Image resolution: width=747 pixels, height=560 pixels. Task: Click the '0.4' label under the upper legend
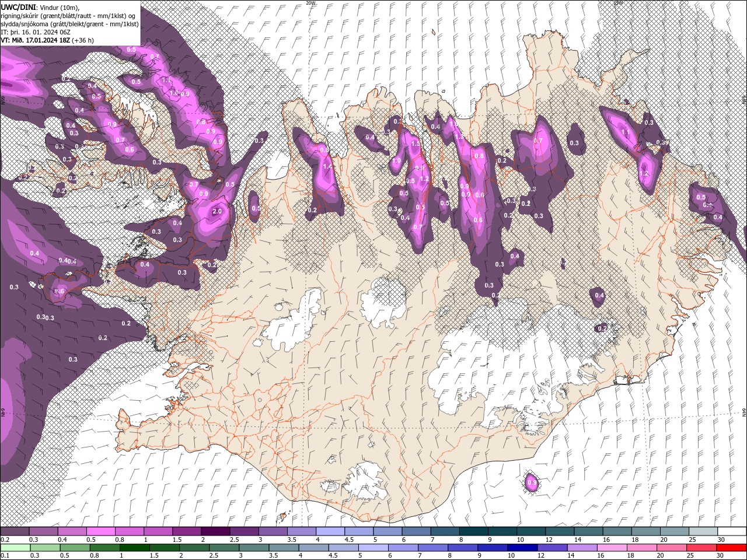(x=62, y=540)
